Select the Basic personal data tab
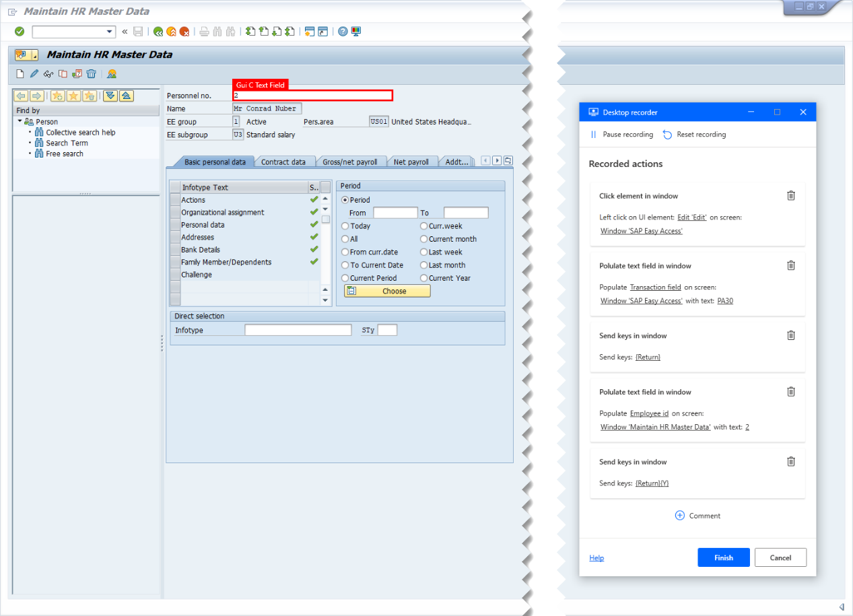853x616 pixels. click(x=215, y=162)
